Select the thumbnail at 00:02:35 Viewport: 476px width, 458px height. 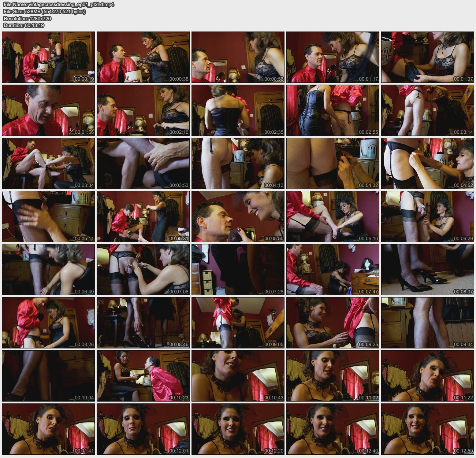pos(238,110)
